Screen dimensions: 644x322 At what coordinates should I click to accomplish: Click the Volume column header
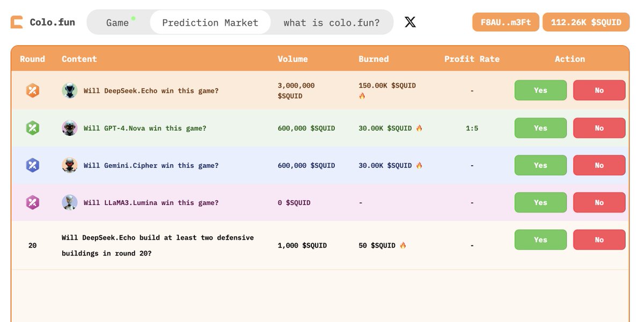293,59
